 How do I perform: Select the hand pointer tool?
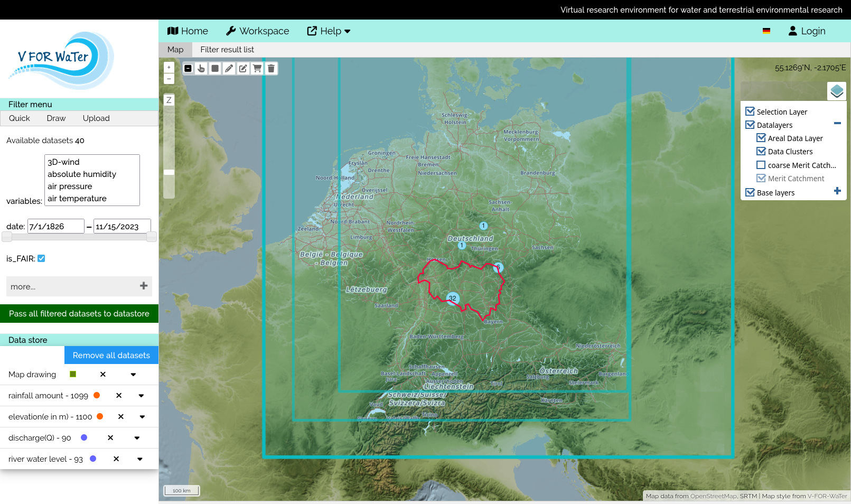click(201, 69)
